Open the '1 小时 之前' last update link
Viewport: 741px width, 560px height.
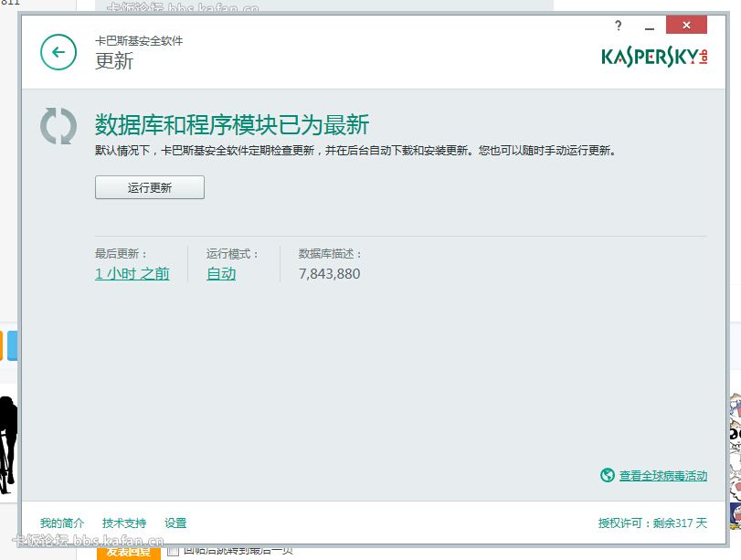click(132, 274)
